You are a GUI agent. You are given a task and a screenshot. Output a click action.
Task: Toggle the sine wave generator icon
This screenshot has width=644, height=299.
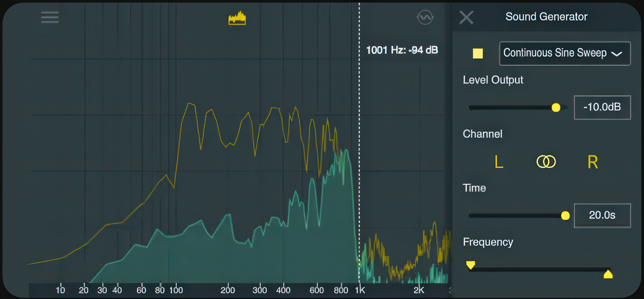pyautogui.click(x=425, y=17)
